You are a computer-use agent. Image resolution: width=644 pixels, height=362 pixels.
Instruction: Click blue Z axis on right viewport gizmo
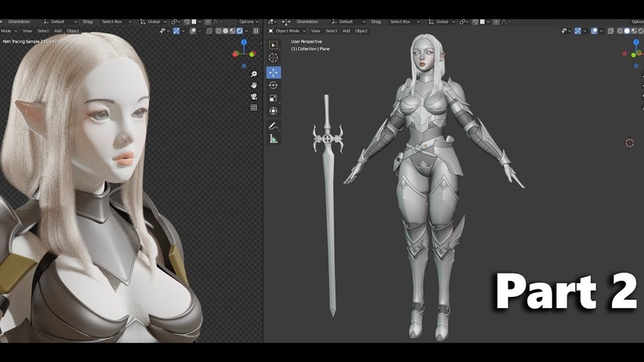pos(636,42)
